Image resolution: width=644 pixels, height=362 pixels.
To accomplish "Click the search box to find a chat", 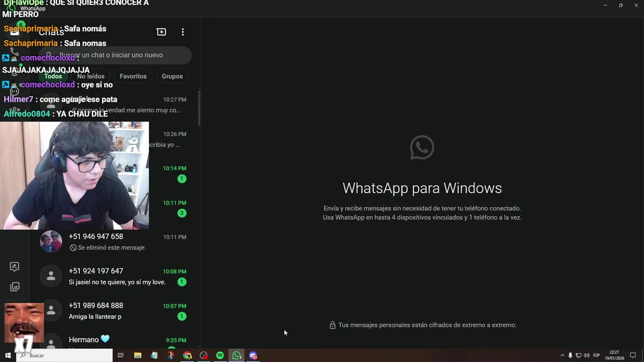I will 116,55.
